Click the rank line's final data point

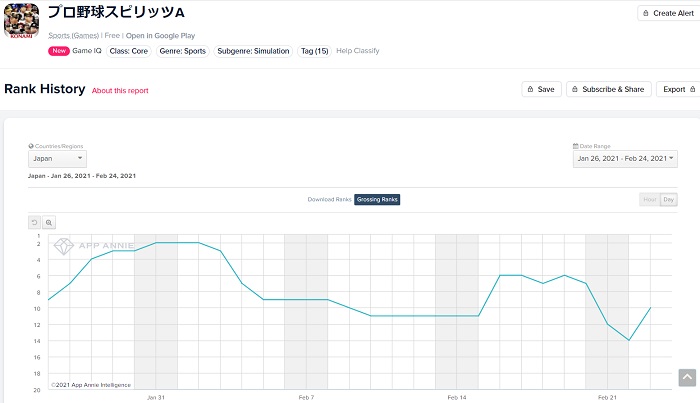(x=650, y=308)
